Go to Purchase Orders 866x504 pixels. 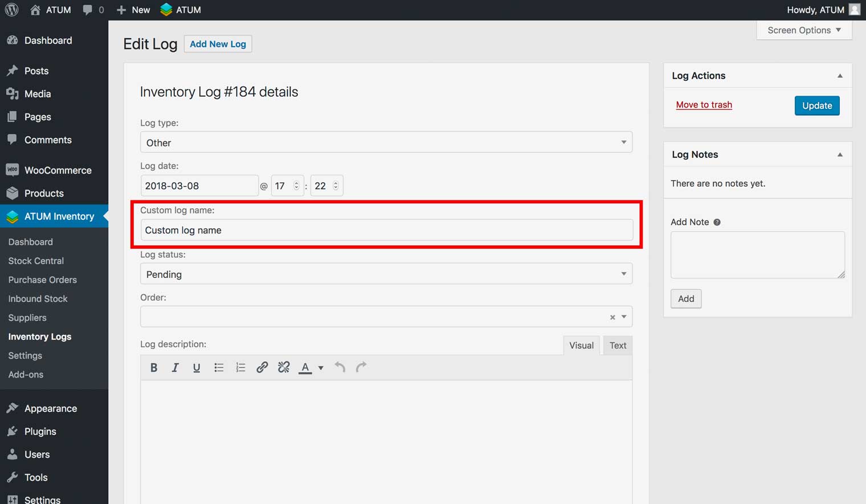(42, 280)
